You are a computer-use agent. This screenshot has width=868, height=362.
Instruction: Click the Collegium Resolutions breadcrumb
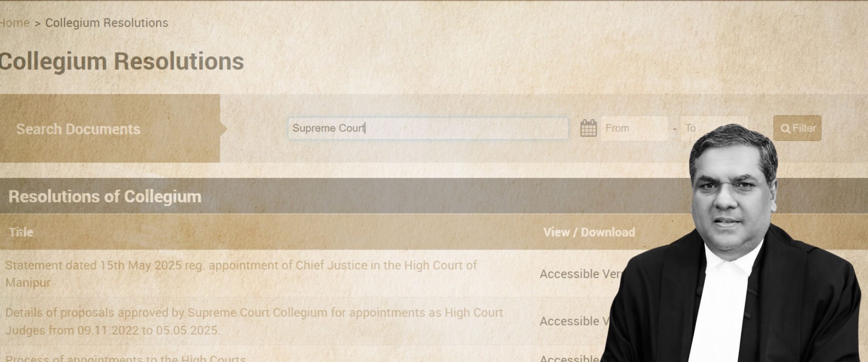106,23
